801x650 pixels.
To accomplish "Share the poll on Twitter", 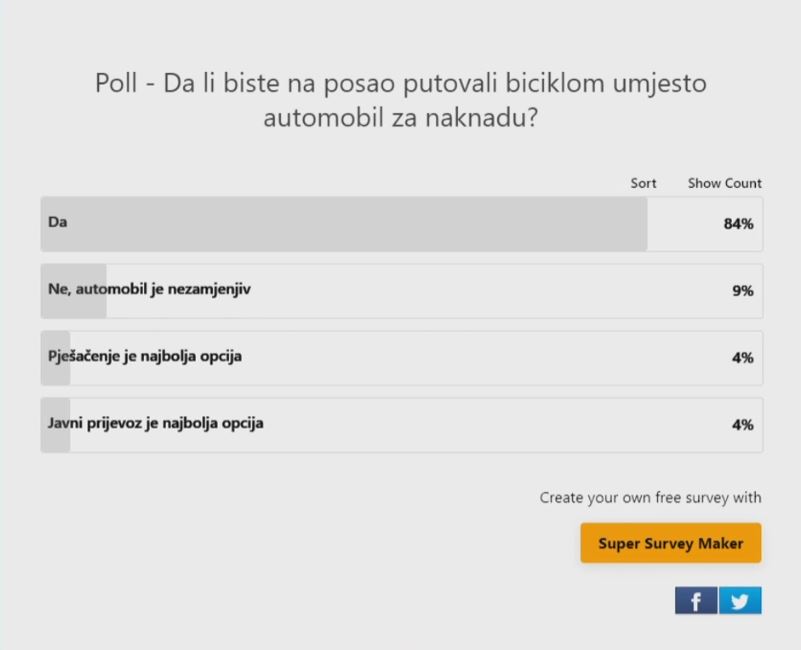I will [x=740, y=601].
